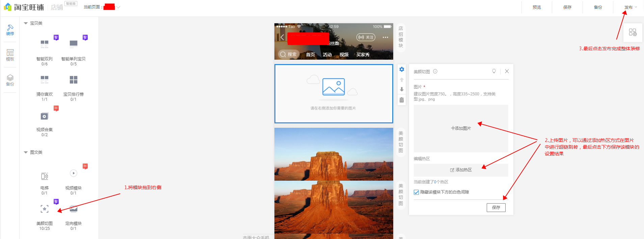
Task: Open the 模板 sidebar section
Action: coord(10,55)
